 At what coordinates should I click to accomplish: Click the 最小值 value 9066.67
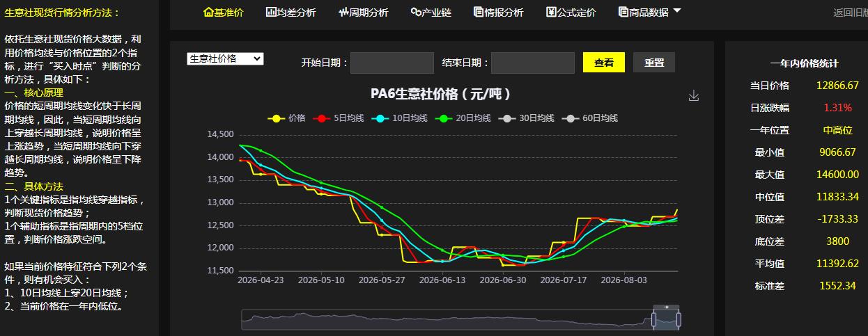(x=837, y=152)
